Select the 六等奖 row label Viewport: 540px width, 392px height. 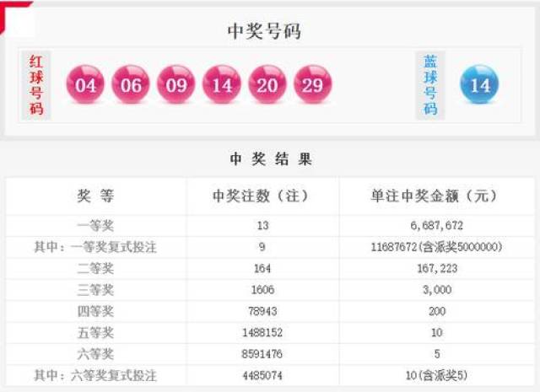pos(95,354)
